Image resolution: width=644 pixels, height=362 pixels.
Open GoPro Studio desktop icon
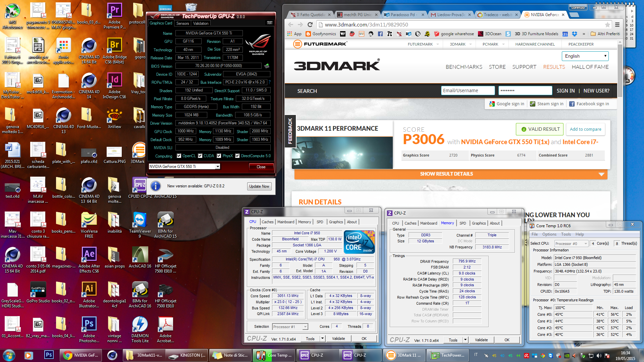click(x=38, y=292)
